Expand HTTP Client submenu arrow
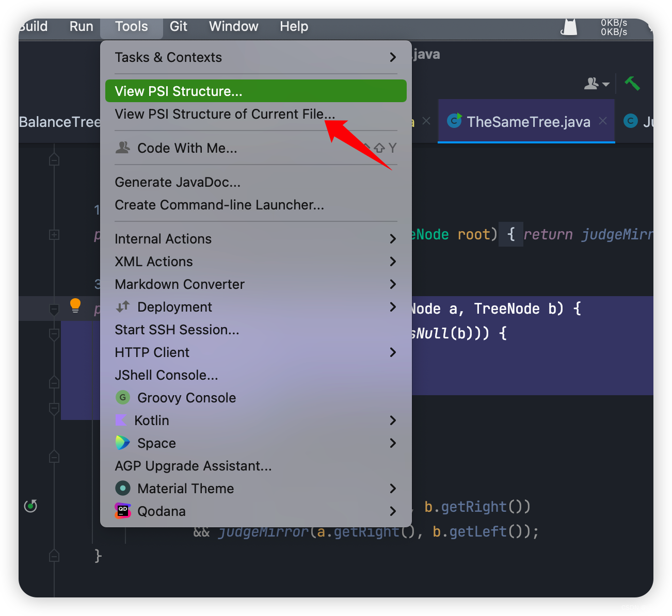Viewport: 672px width, 616px height. 393,352
